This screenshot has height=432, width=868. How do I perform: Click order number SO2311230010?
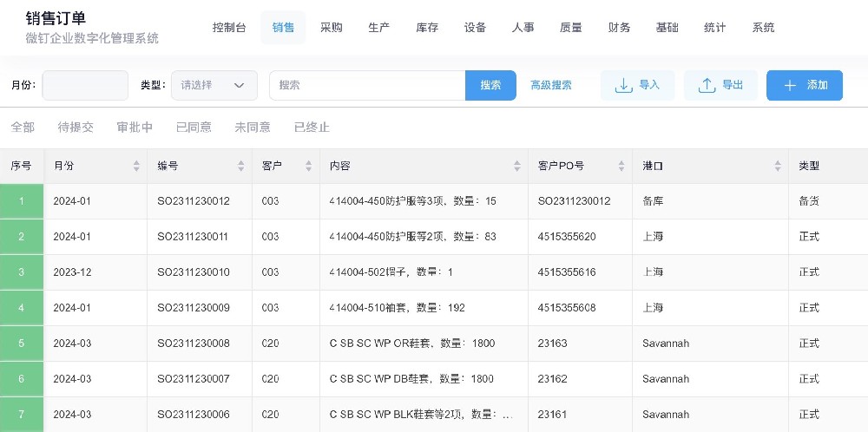pyautogui.click(x=194, y=272)
